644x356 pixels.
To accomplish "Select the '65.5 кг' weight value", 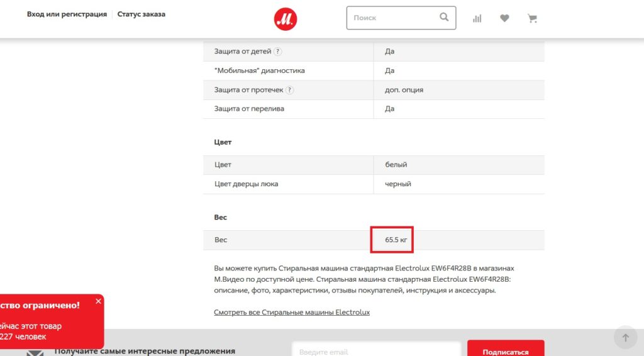I will click(396, 240).
